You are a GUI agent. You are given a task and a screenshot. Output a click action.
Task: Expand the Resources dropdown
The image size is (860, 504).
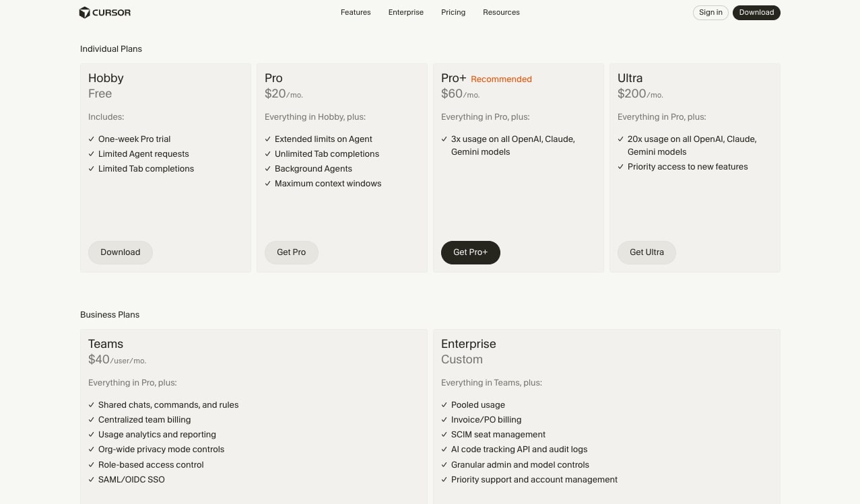click(x=501, y=12)
